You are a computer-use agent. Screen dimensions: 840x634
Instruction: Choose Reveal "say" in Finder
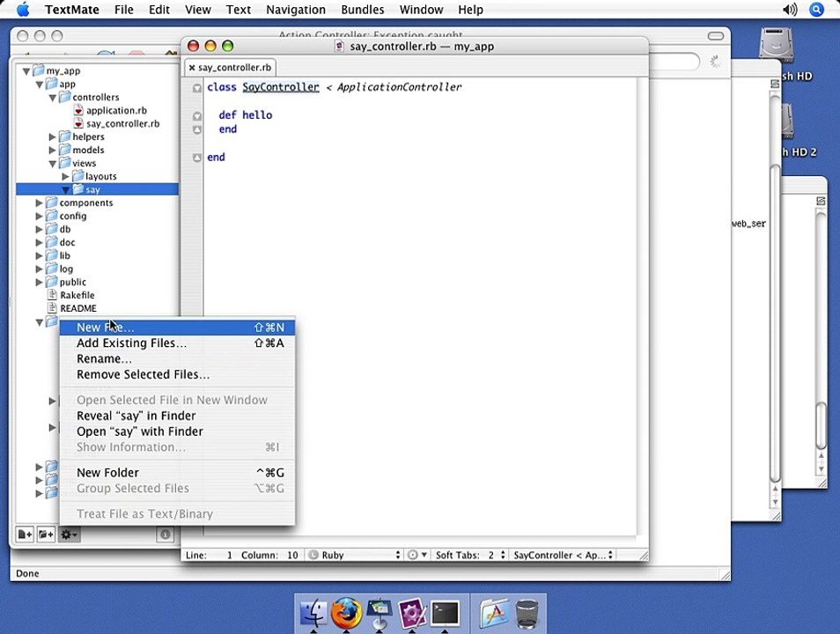tap(177, 416)
